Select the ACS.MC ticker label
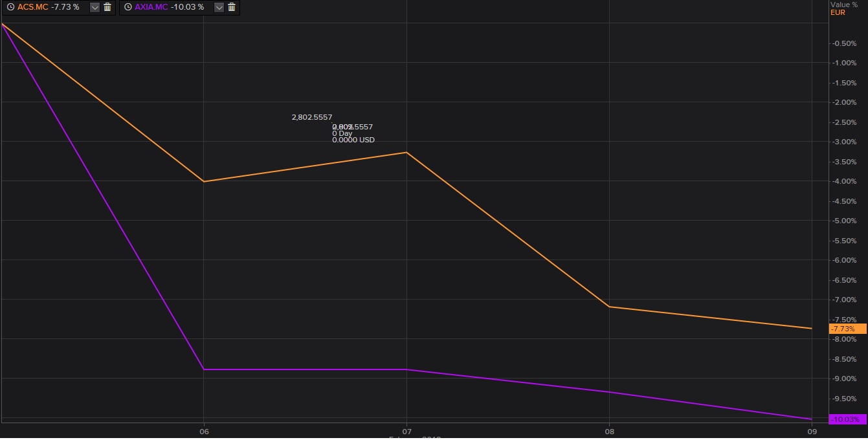The height and width of the screenshot is (440, 868). 33,7
